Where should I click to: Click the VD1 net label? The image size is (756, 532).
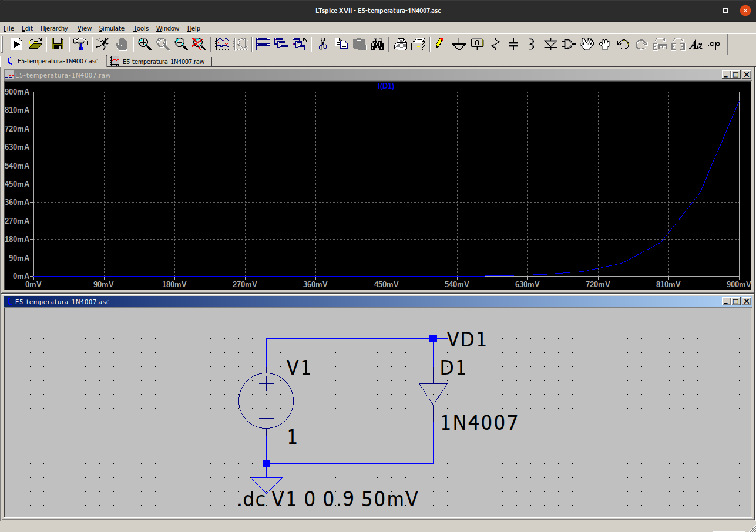[467, 339]
